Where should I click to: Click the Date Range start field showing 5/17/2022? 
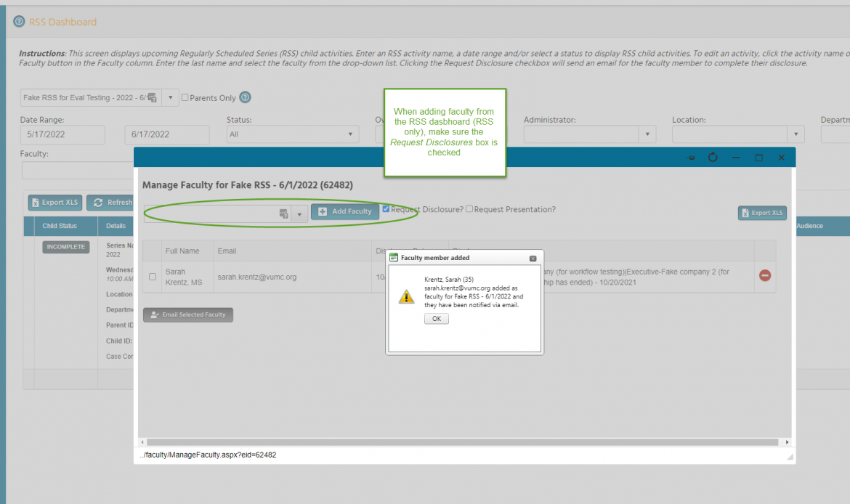[x=62, y=134]
